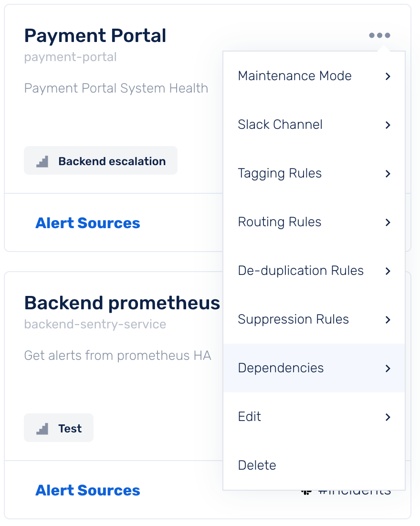Image resolution: width=420 pixels, height=526 pixels.
Task: Select Suppression Rules from the menu
Action: coord(314,319)
